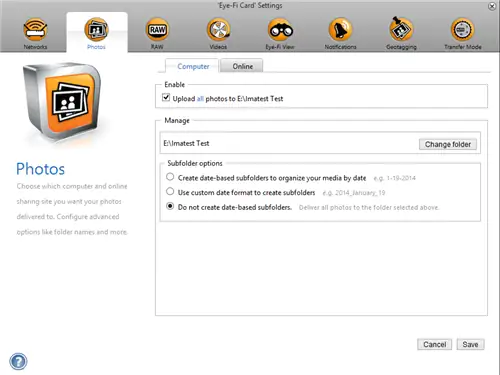Click the Save button
This screenshot has width=500, height=375.
click(x=470, y=344)
